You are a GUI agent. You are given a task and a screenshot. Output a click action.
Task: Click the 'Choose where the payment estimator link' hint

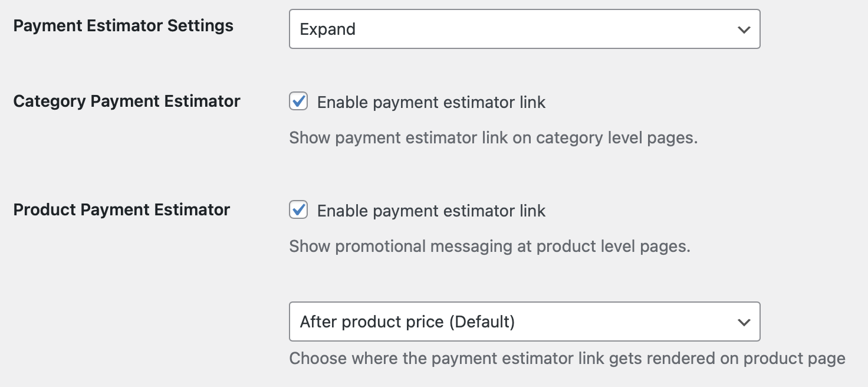point(567,359)
